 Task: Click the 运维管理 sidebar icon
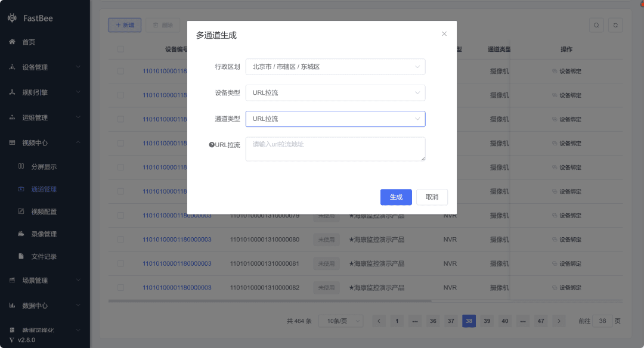(x=13, y=117)
